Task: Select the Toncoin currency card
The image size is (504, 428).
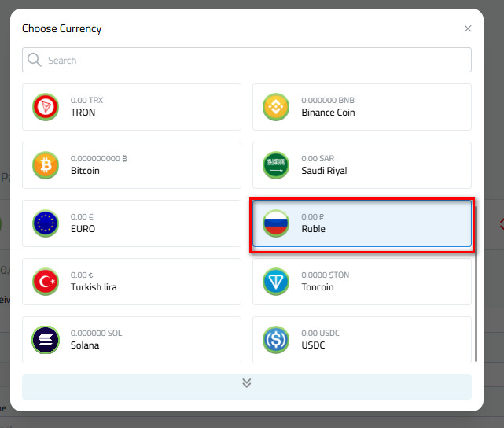Action: [x=362, y=282]
